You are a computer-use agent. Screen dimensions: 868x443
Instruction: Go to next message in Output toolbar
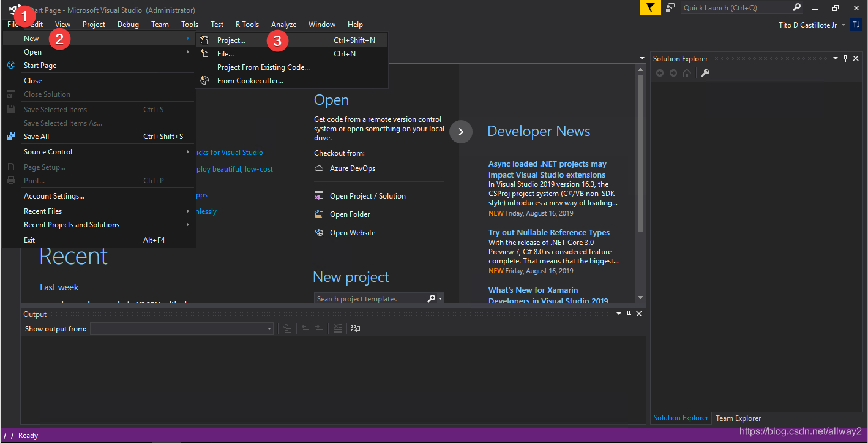319,328
